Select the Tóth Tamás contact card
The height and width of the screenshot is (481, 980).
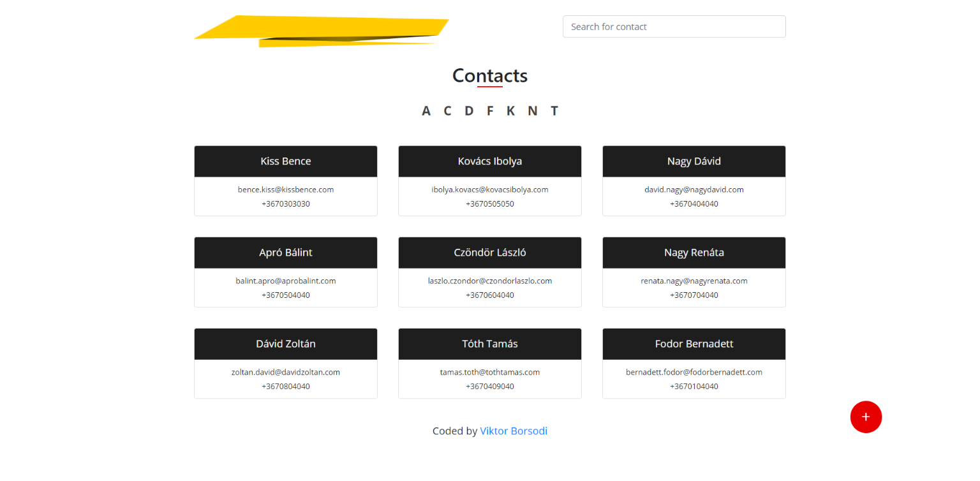pos(490,363)
